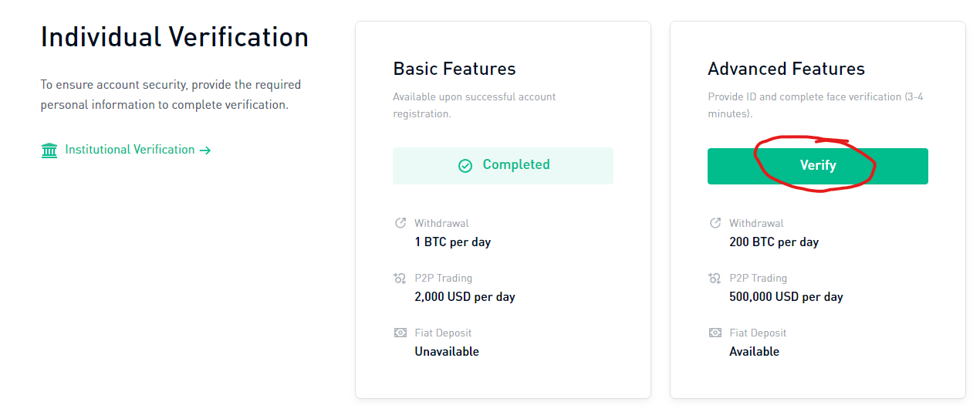Open the Institutional Verification link
This screenshot has width=980, height=409.
[x=126, y=150]
